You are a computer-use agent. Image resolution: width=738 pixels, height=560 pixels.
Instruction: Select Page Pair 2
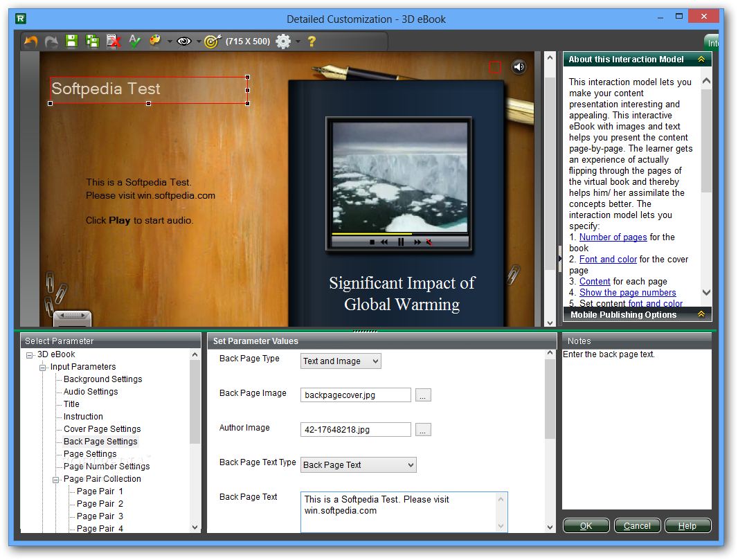[x=100, y=503]
